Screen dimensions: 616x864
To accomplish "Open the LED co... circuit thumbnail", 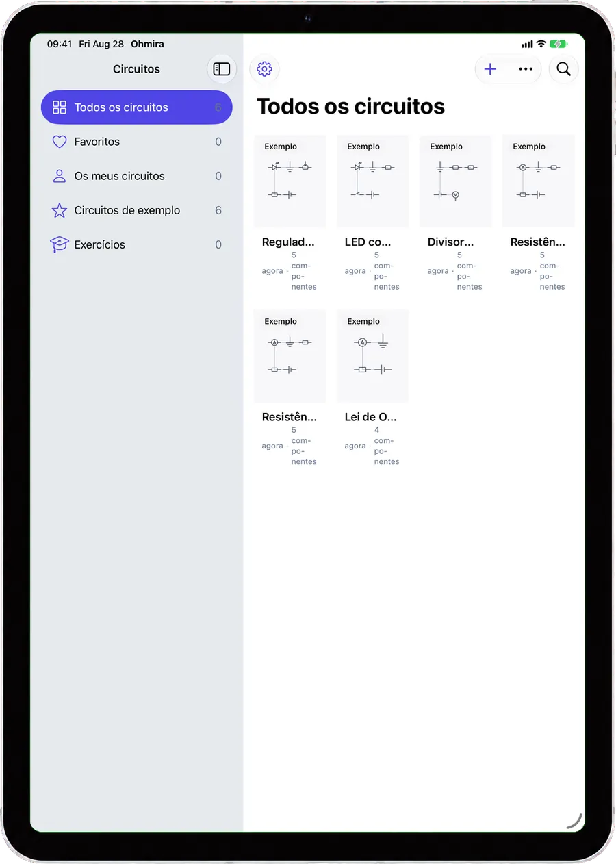I will tap(372, 181).
